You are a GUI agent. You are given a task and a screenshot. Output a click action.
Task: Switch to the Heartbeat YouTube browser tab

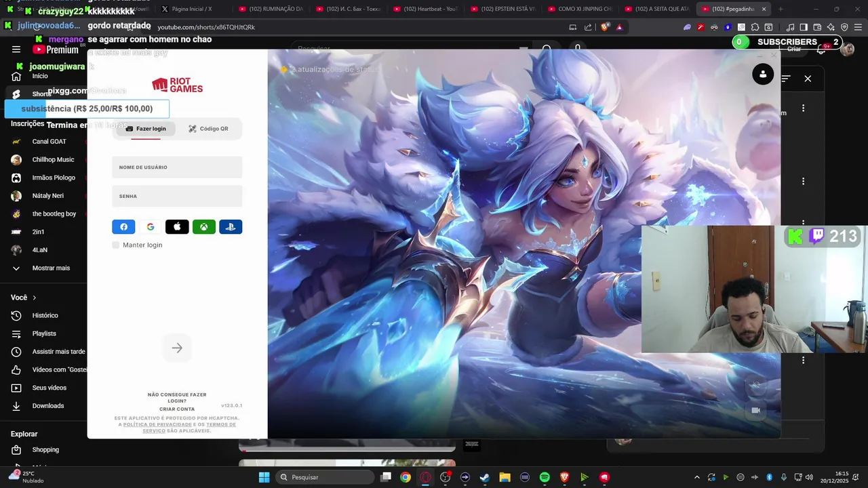426,9
